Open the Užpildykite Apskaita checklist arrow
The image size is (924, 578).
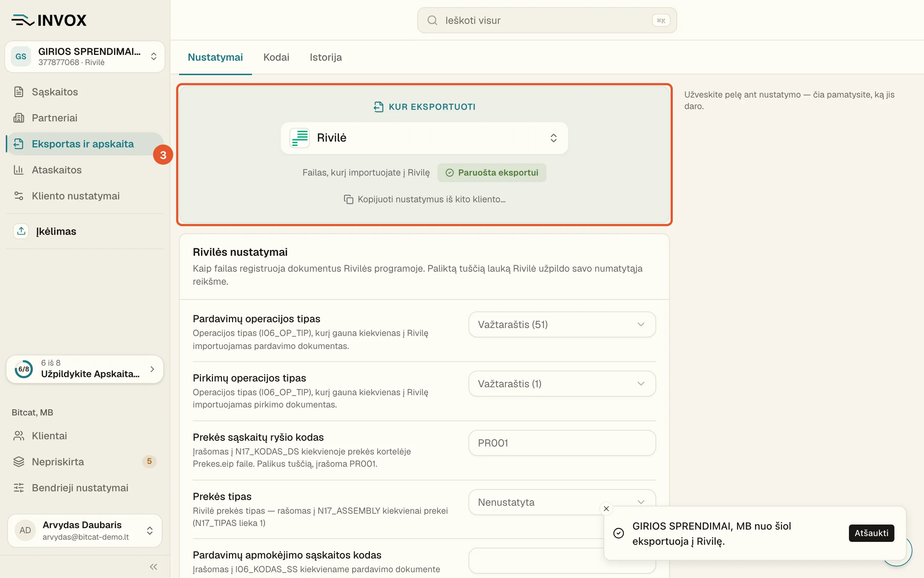(x=152, y=369)
